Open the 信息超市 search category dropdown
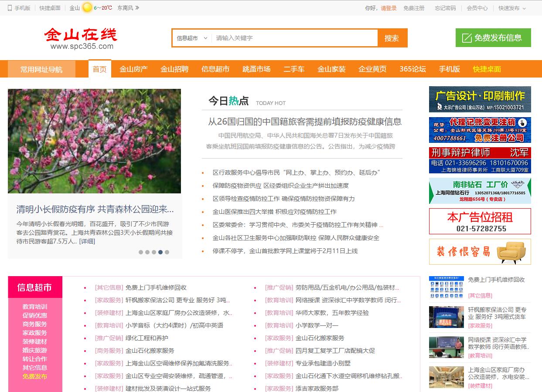 pos(192,38)
